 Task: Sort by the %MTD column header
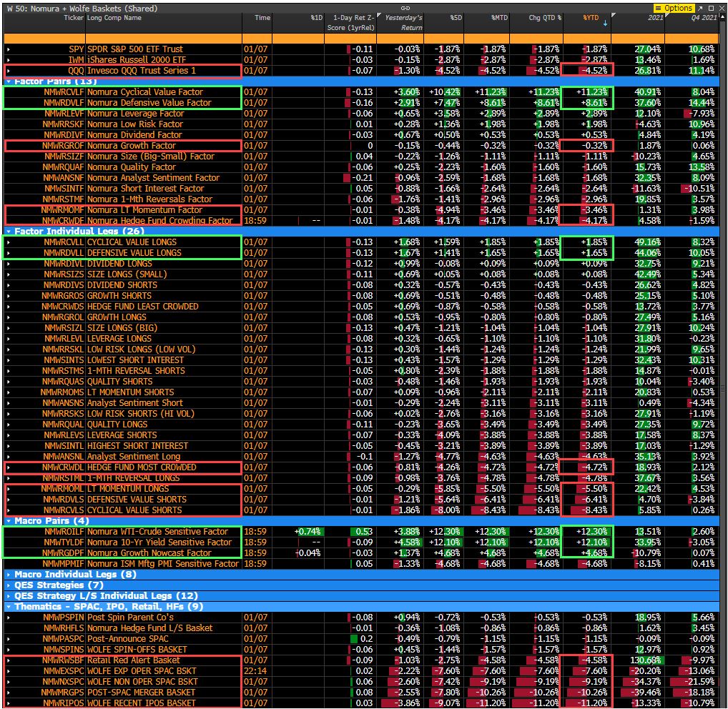click(x=499, y=17)
